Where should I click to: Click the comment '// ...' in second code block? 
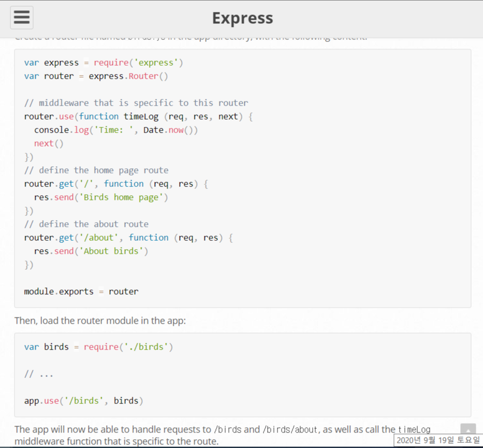tap(39, 374)
